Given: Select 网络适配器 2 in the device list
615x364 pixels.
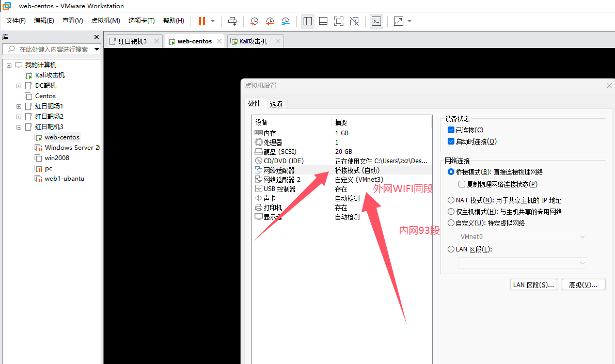Looking at the screenshot, I should (281, 180).
